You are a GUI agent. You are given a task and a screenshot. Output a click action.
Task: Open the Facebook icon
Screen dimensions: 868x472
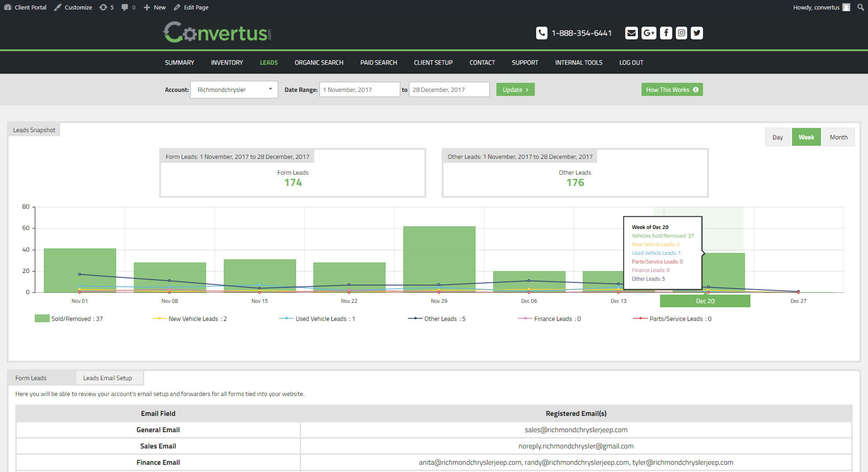click(666, 33)
